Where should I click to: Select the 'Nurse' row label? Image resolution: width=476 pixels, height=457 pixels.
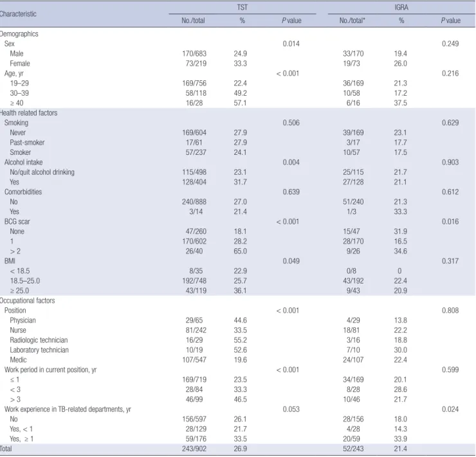coord(18,330)
